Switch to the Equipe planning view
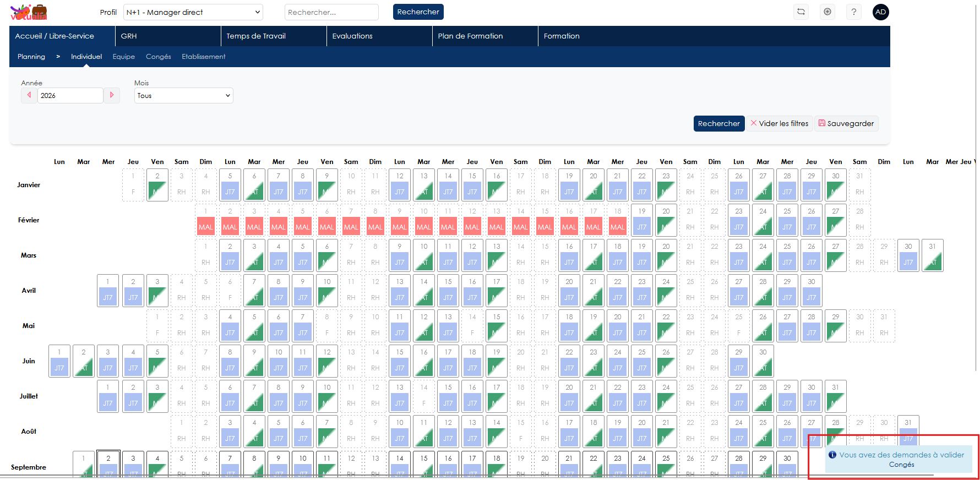 (x=124, y=57)
